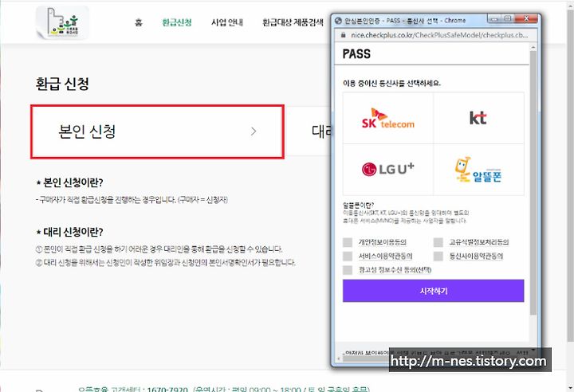The height and width of the screenshot is (392, 574).
Task: Check 고유식별정보처리동의 checkbox
Action: [438, 242]
